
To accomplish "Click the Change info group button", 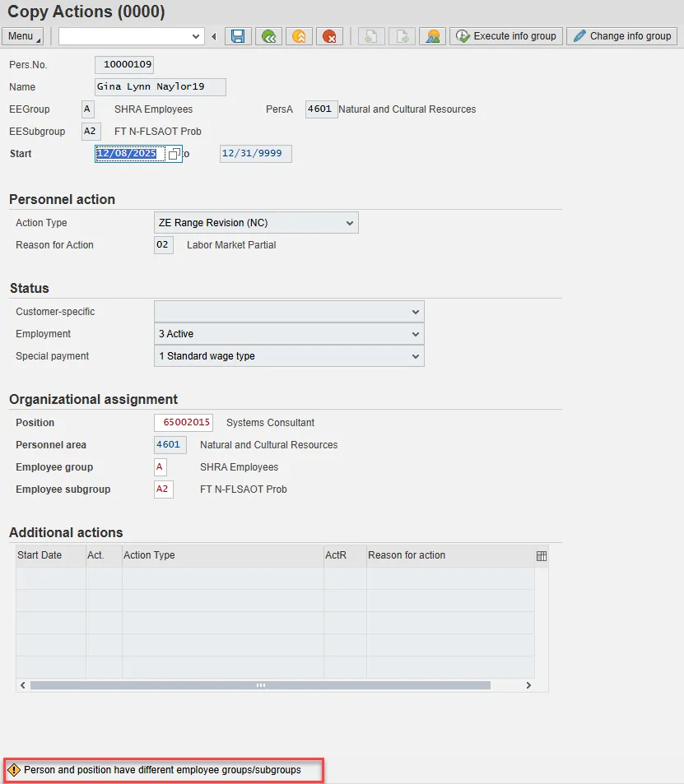I will (x=621, y=36).
